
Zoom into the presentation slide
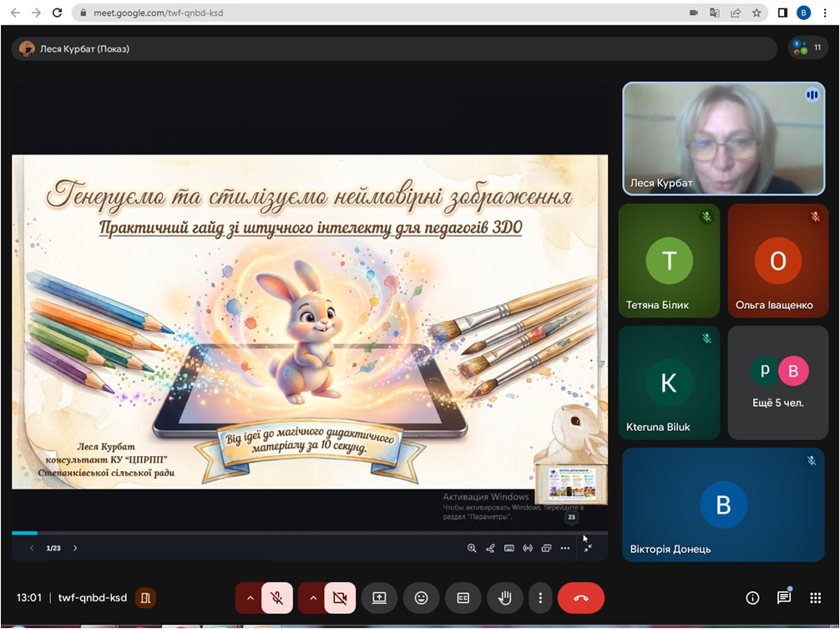[x=472, y=549]
